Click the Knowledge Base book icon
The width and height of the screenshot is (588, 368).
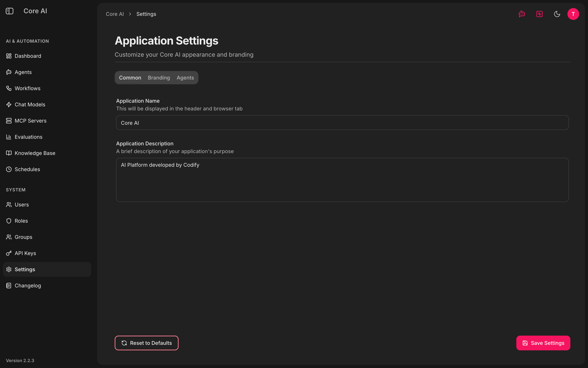pyautogui.click(x=9, y=153)
